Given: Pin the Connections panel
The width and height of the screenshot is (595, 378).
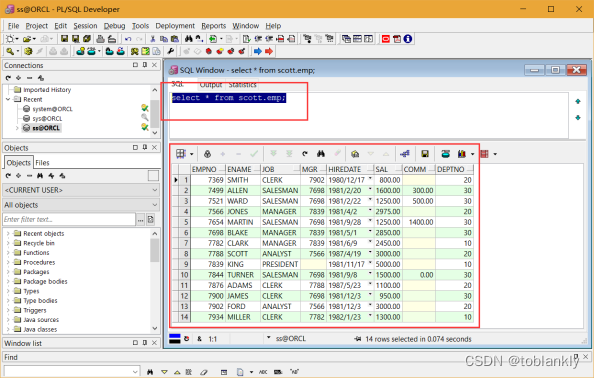Looking at the screenshot, I should pyautogui.click(x=145, y=65).
